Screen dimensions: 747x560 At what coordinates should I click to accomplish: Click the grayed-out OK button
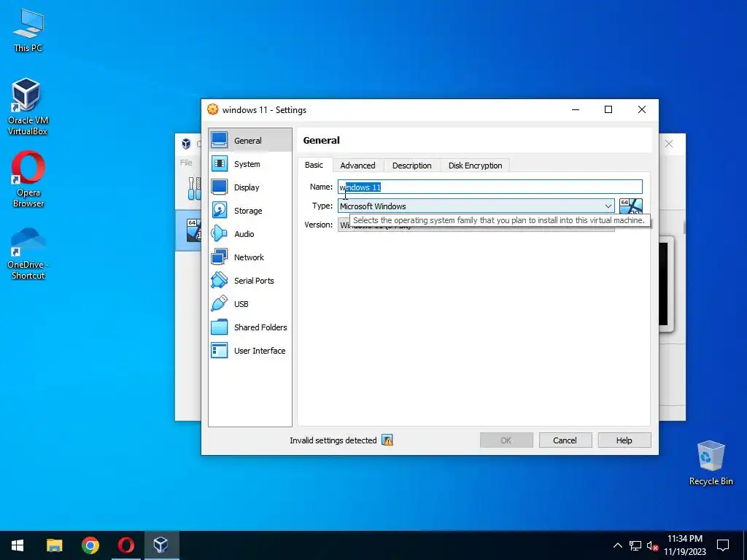(x=506, y=440)
